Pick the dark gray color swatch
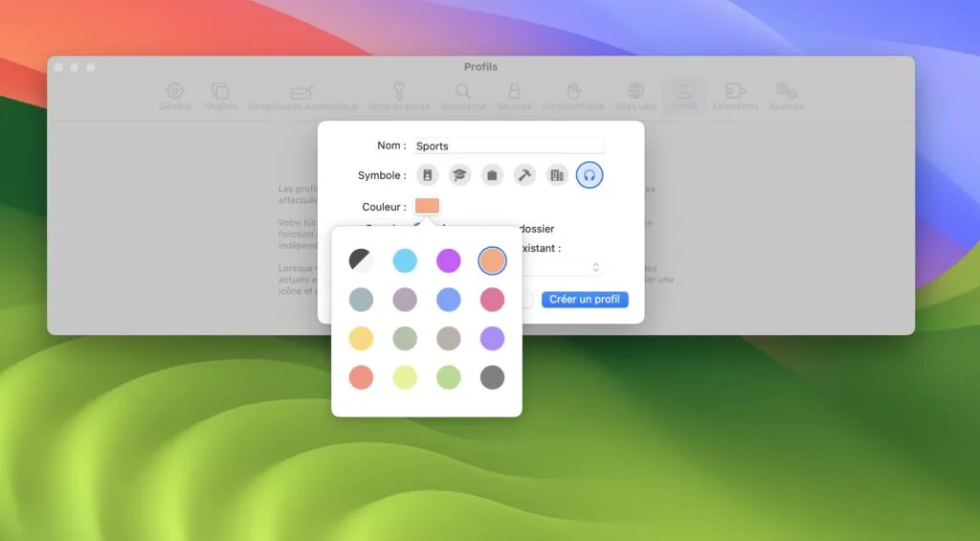 tap(493, 377)
